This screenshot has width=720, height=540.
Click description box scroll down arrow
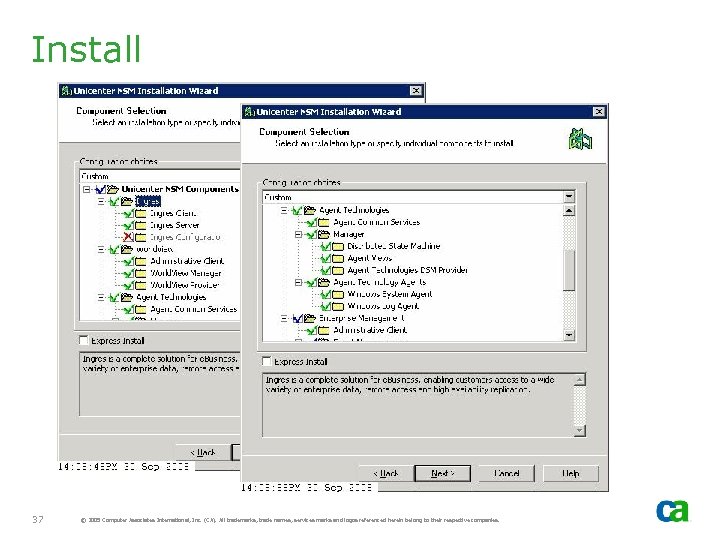point(580,430)
